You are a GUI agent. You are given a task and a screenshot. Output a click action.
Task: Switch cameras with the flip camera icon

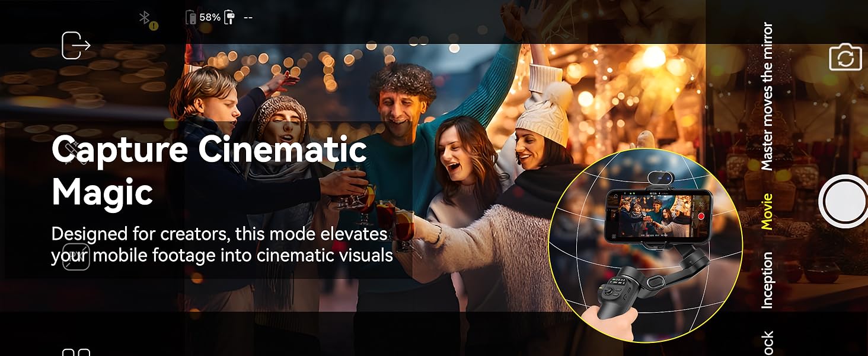(x=845, y=58)
